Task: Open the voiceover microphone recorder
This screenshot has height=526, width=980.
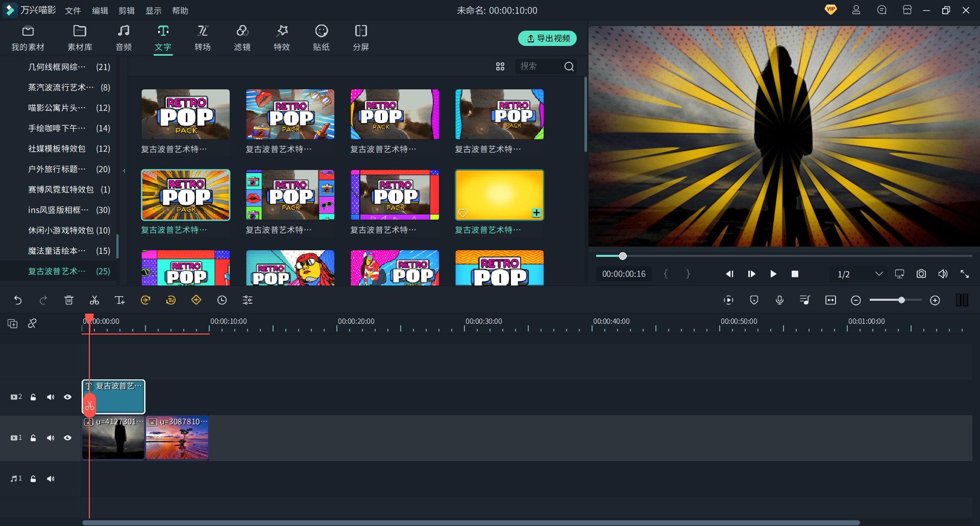Action: 779,300
